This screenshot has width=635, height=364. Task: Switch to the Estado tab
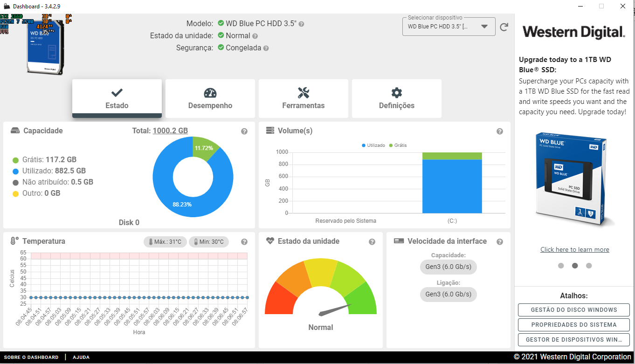tap(117, 98)
